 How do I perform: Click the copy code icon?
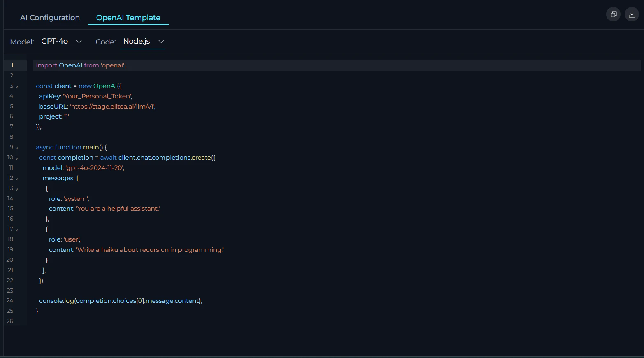click(613, 14)
